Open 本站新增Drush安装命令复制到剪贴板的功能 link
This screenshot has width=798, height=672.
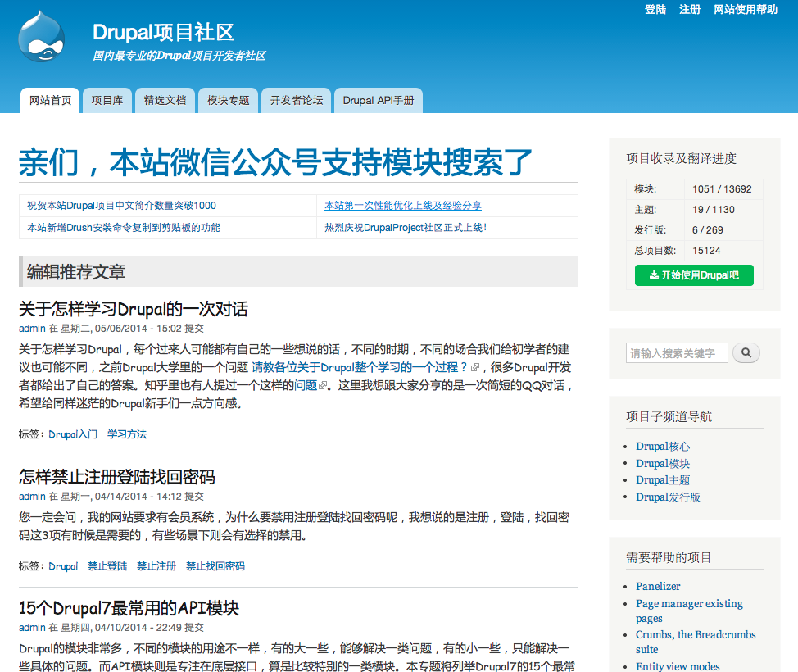(124, 228)
